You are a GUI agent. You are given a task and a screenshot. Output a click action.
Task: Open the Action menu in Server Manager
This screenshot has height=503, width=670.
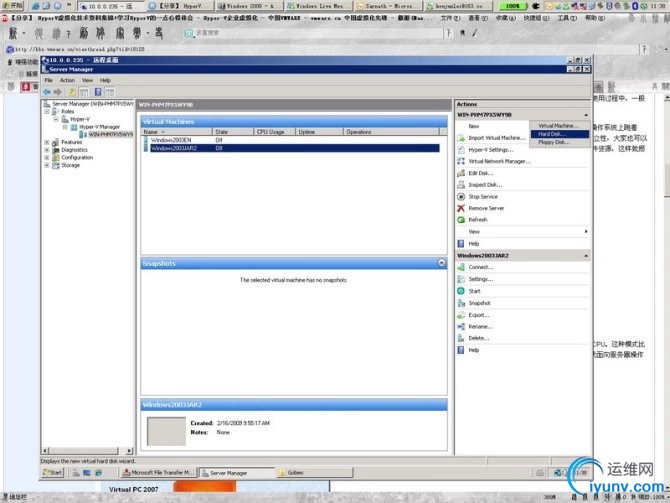(67, 80)
